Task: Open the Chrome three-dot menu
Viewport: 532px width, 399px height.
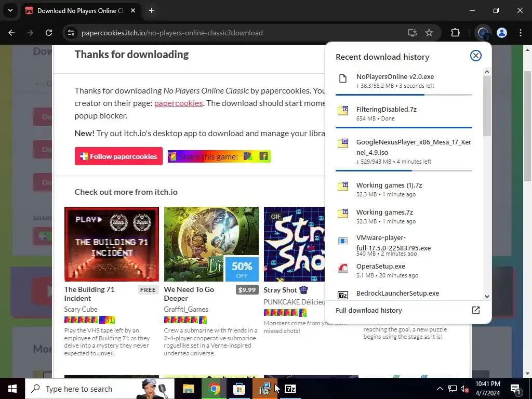Action: 521,33
